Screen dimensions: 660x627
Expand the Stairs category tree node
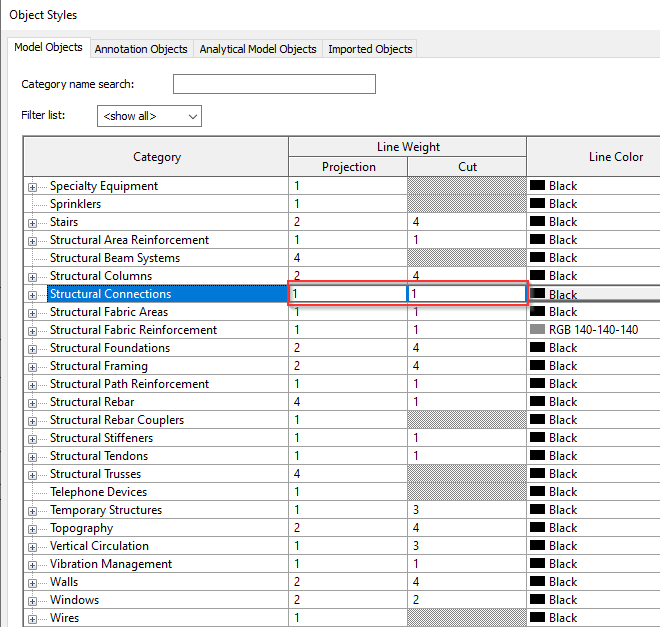tap(33, 223)
